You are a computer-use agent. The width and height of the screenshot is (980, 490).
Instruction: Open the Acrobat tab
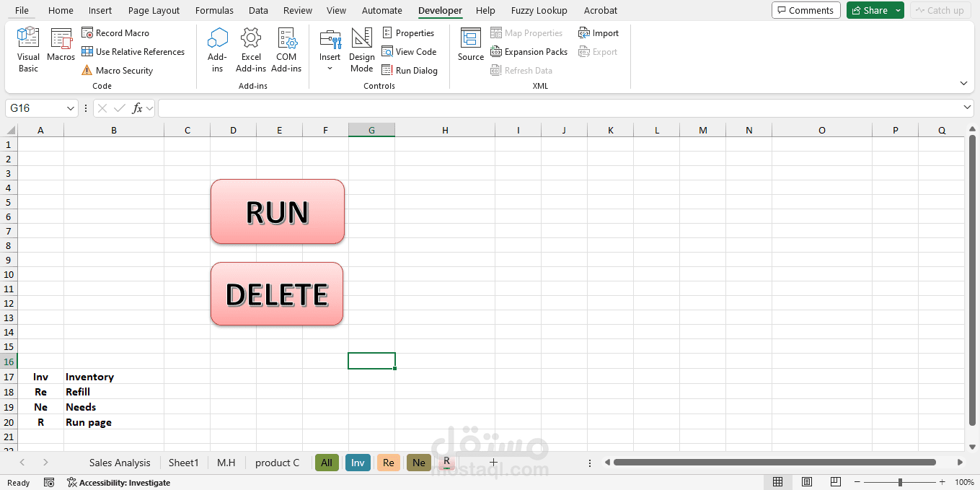601,10
